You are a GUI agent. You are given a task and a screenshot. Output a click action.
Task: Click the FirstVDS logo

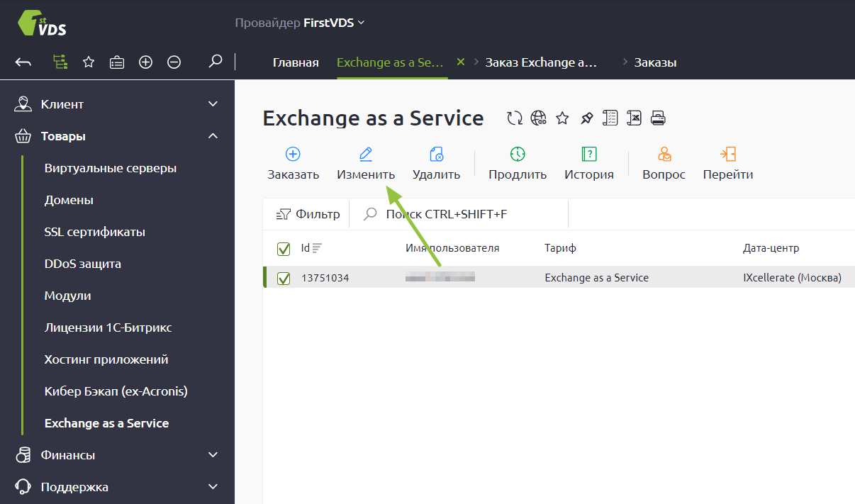[43, 23]
